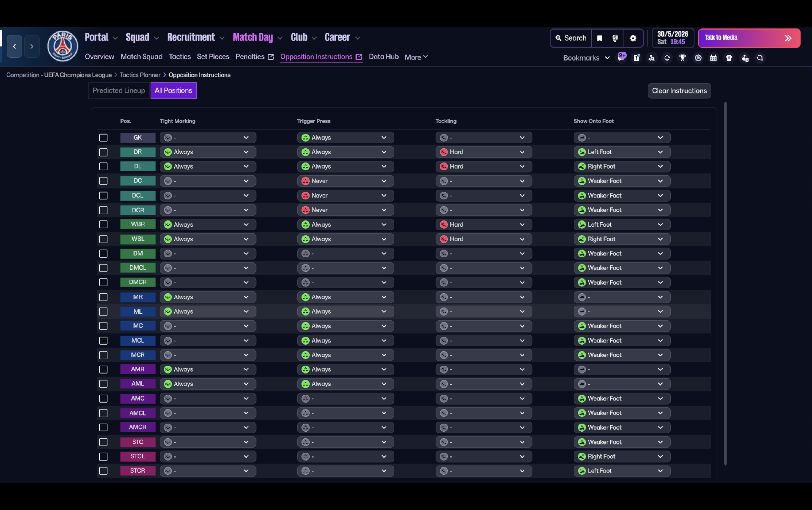Tick the checkbox for the WBR position
The width and height of the screenshot is (812, 510).
pyautogui.click(x=104, y=225)
